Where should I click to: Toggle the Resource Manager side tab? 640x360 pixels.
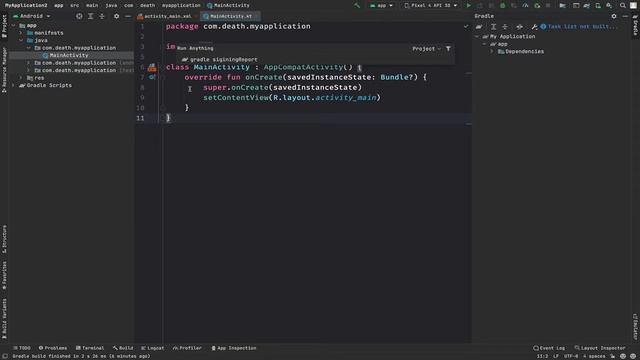pos(4,70)
